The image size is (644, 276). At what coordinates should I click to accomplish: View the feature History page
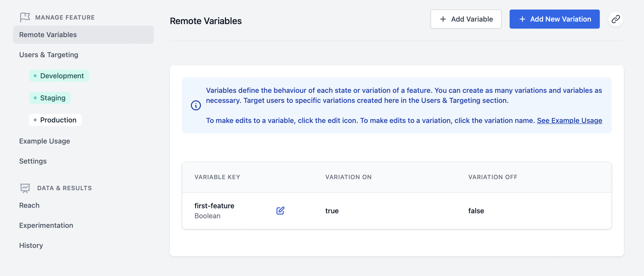(31, 245)
